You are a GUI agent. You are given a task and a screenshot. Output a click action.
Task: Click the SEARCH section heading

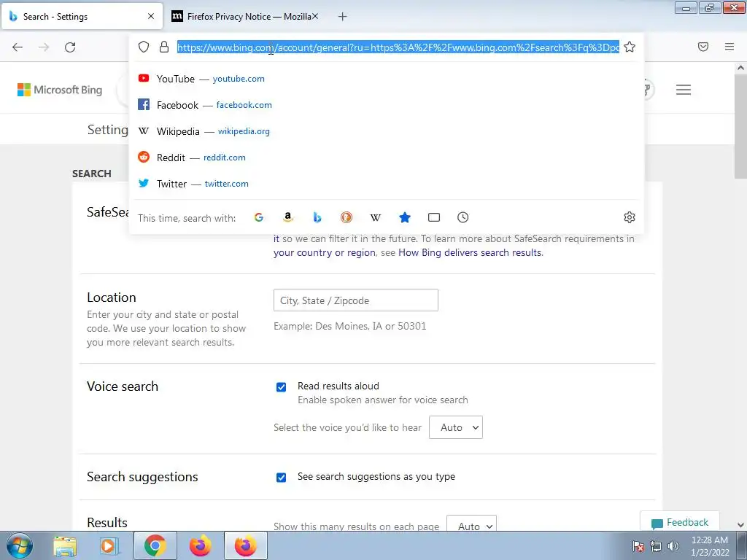click(91, 174)
